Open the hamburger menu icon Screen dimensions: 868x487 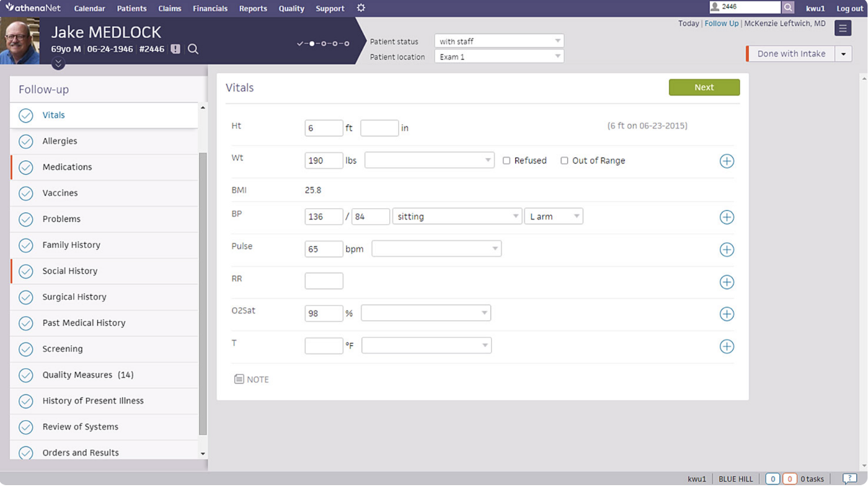pyautogui.click(x=843, y=29)
